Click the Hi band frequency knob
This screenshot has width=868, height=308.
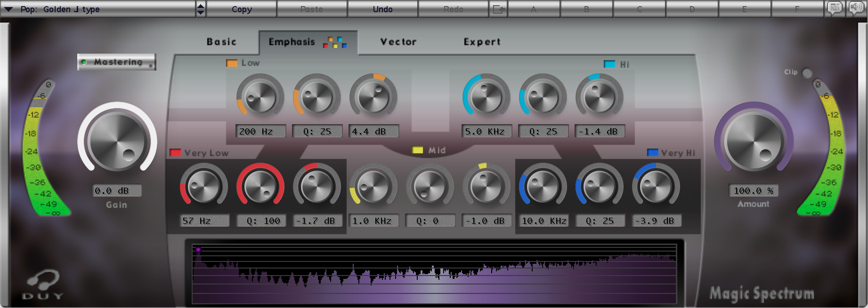487,97
